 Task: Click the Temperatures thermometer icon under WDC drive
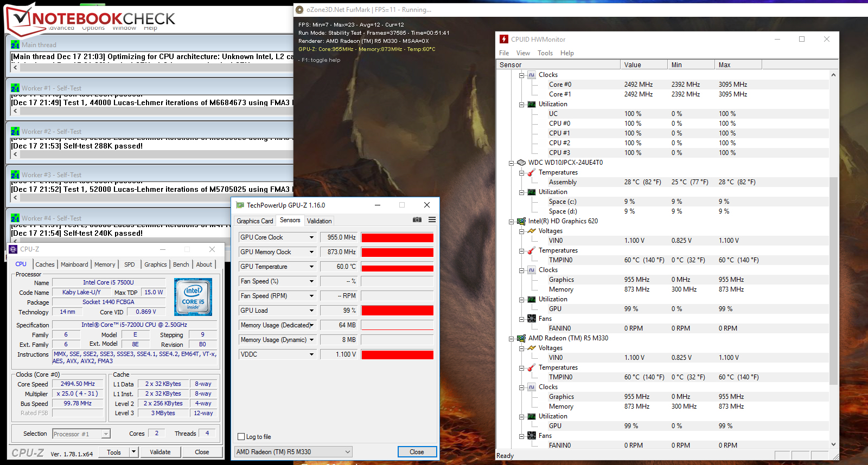532,172
